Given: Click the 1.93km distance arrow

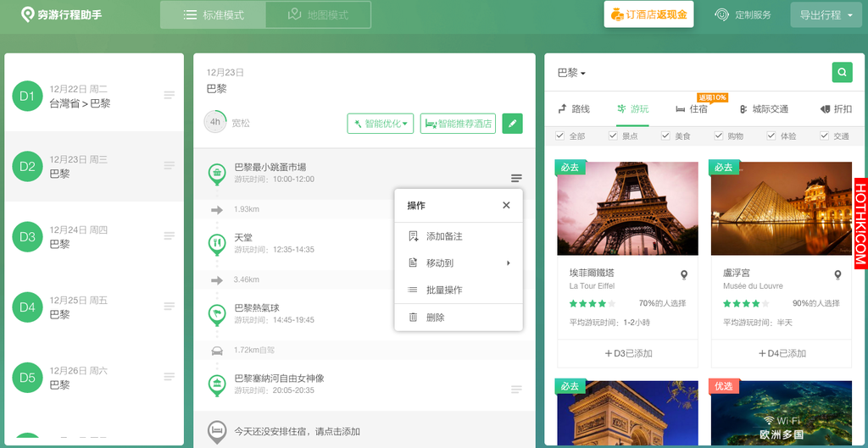Looking at the screenshot, I should pyautogui.click(x=217, y=210).
